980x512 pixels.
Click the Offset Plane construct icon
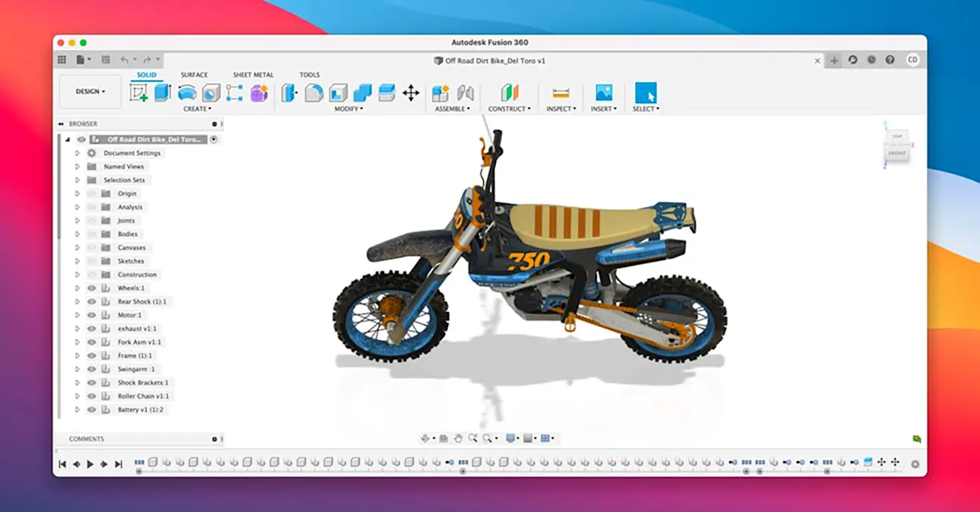coord(509,93)
